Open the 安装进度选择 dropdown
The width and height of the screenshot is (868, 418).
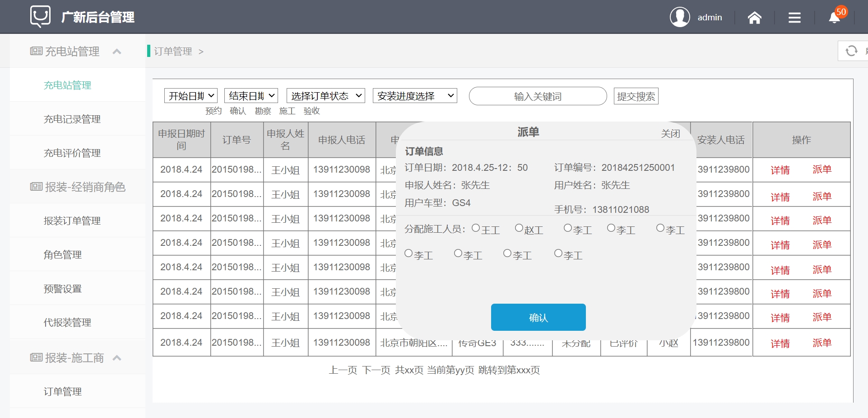tap(415, 96)
